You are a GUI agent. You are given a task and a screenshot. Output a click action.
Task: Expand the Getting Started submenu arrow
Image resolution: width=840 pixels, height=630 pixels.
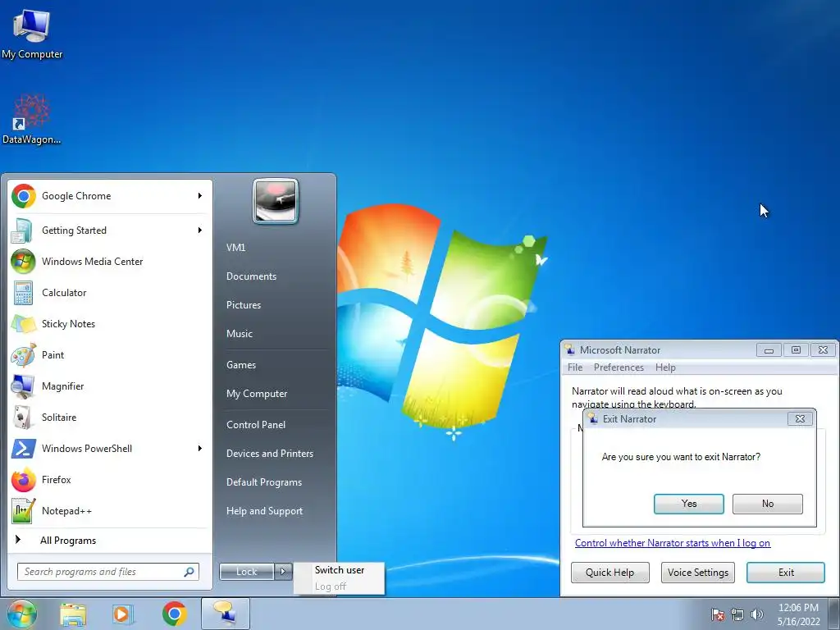[200, 231]
